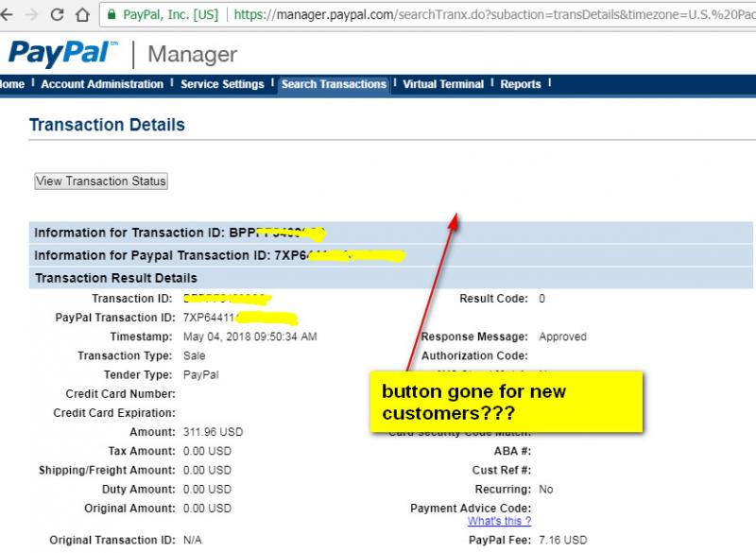The height and width of the screenshot is (553, 756).
Task: Select Search Transactions tab
Action: [334, 84]
